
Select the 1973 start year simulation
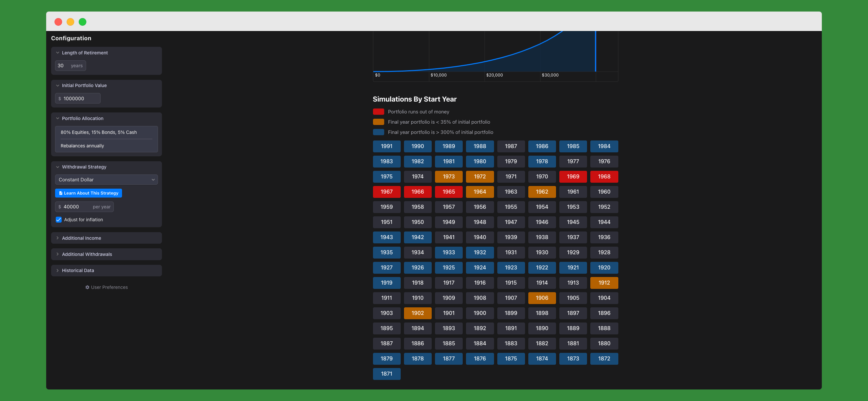(449, 176)
